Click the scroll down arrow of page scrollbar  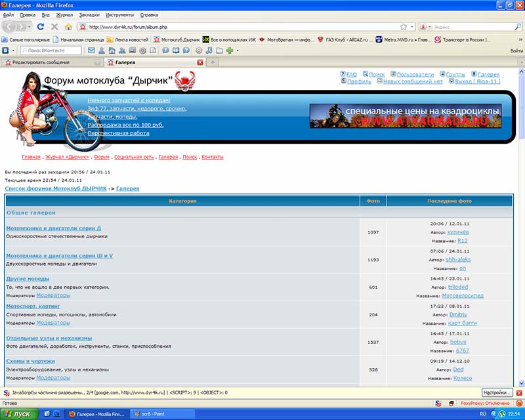[x=521, y=383]
